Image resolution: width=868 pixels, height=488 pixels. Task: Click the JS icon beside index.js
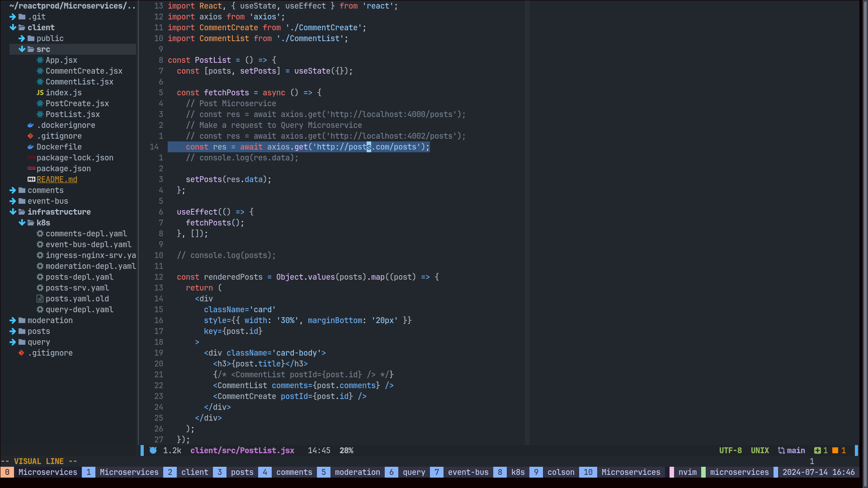40,93
